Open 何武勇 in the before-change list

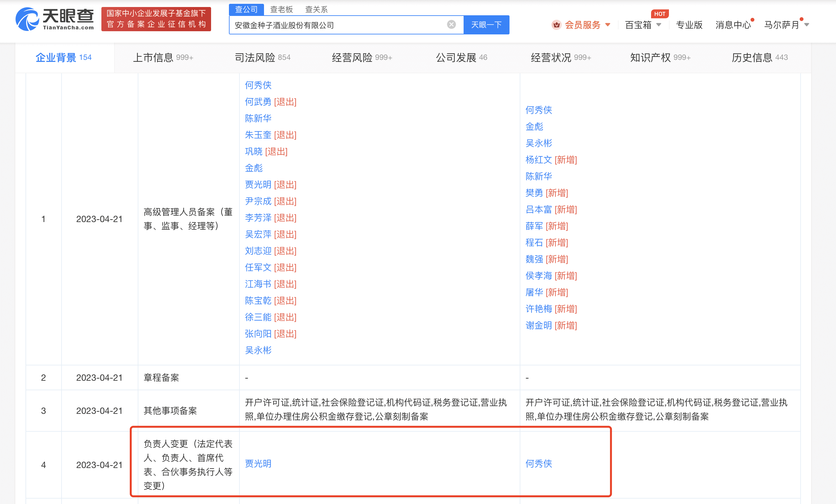(258, 102)
